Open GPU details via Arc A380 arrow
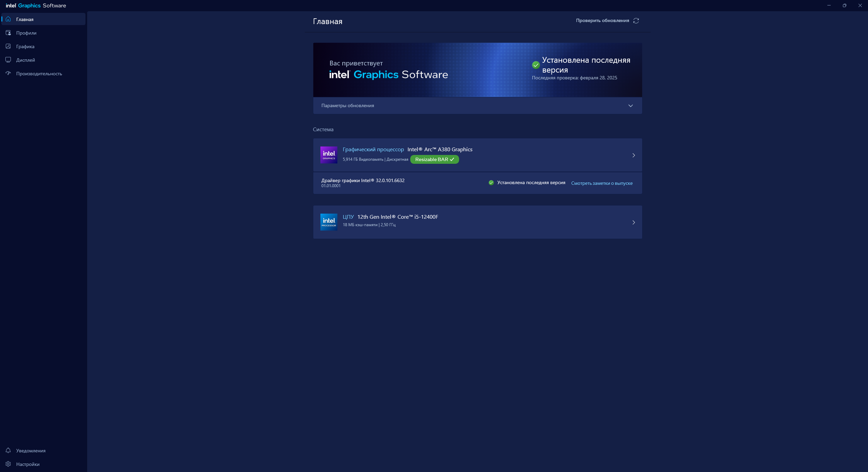 pyautogui.click(x=633, y=155)
